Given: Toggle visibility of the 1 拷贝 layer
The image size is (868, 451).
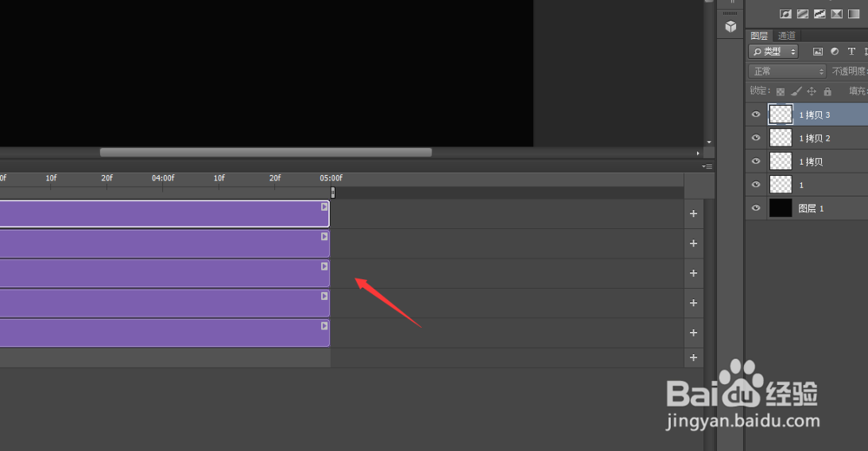Looking at the screenshot, I should (x=756, y=161).
